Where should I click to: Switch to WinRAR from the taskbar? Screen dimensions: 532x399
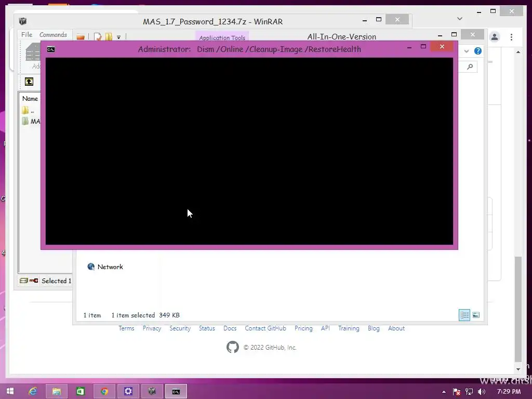[x=152, y=391]
